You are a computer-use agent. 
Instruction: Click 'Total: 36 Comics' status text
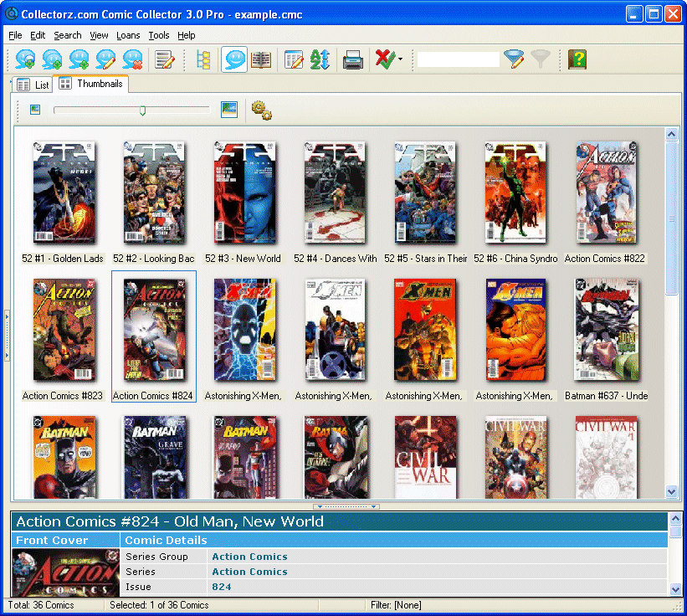tap(41, 605)
